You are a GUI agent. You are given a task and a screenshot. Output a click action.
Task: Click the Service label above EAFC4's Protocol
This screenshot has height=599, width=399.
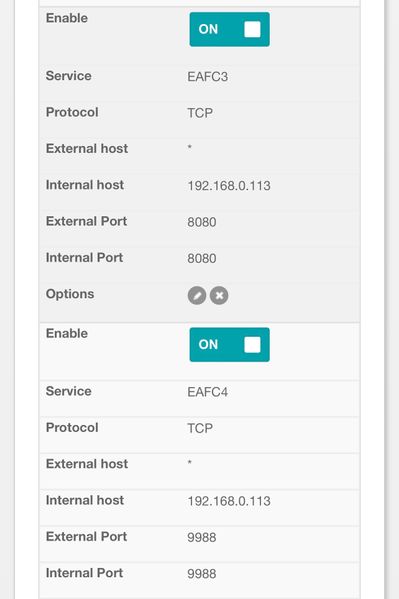(68, 391)
